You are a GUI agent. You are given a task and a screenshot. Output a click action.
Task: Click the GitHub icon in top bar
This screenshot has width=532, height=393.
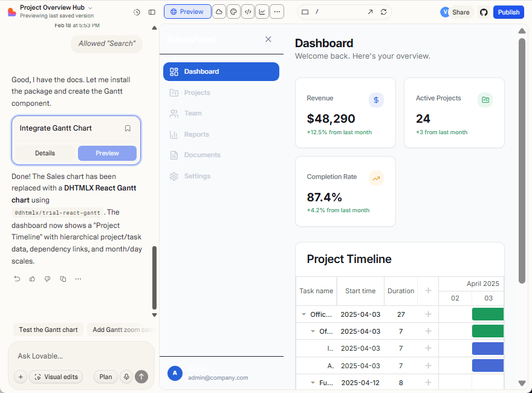483,12
